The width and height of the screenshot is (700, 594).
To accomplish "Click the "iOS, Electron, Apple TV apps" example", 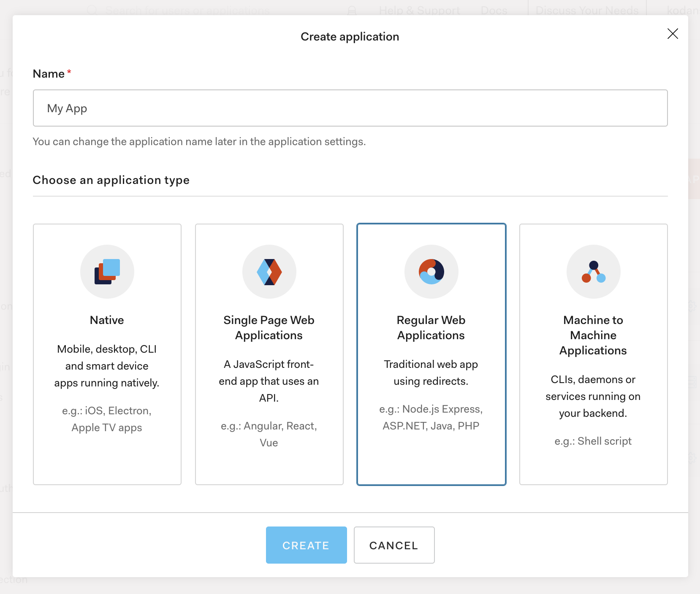I will [x=107, y=419].
